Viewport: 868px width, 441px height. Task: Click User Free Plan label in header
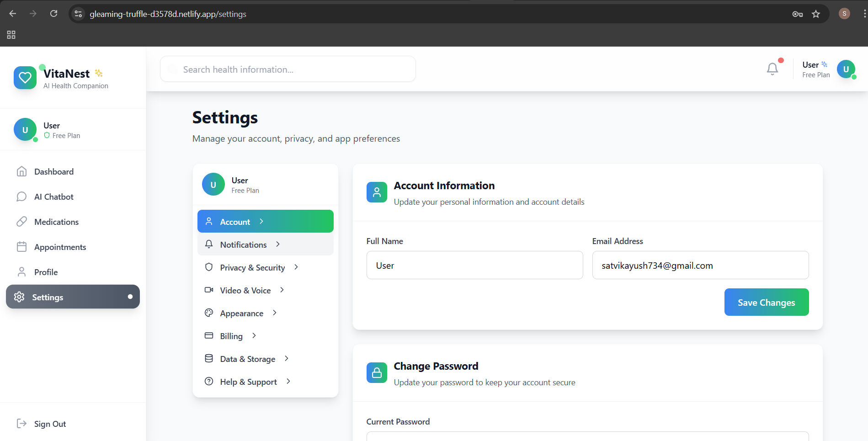click(816, 69)
